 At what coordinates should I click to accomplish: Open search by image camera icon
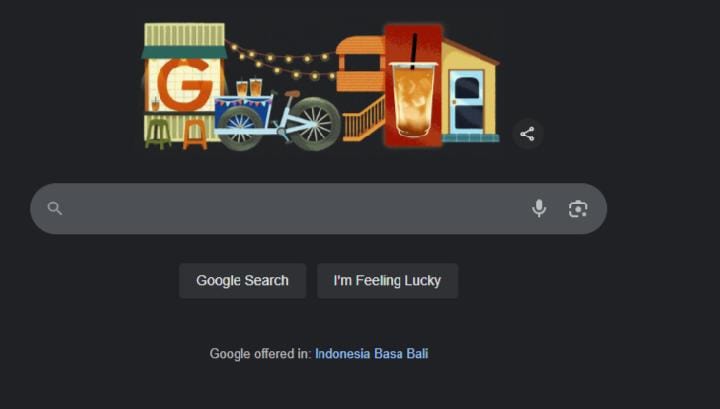(x=578, y=209)
